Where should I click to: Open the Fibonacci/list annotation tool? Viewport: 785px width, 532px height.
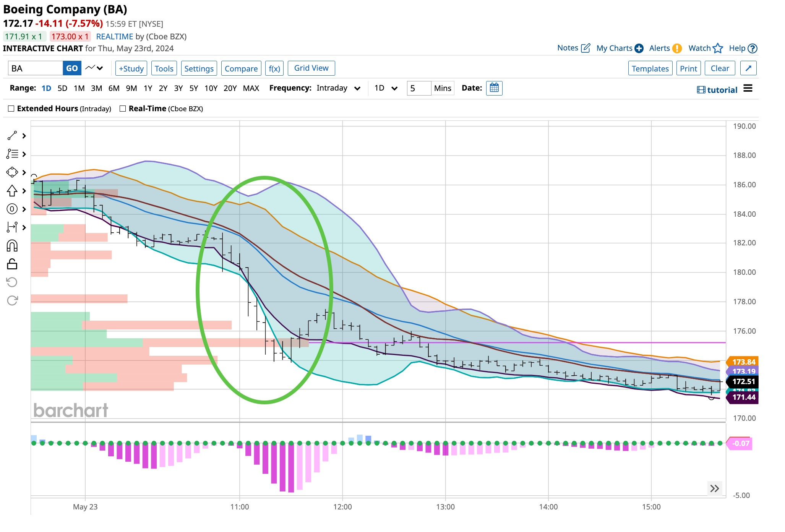pos(12,154)
